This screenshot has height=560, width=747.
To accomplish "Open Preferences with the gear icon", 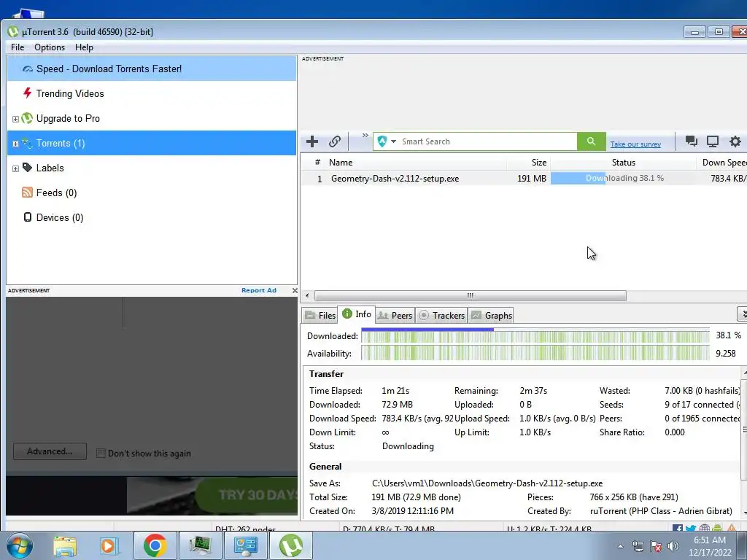I will click(x=735, y=141).
